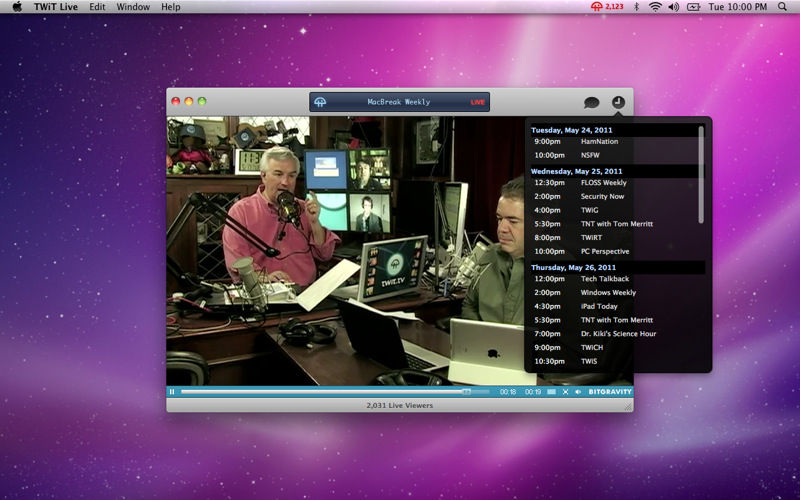Open the Help menu

tap(171, 7)
